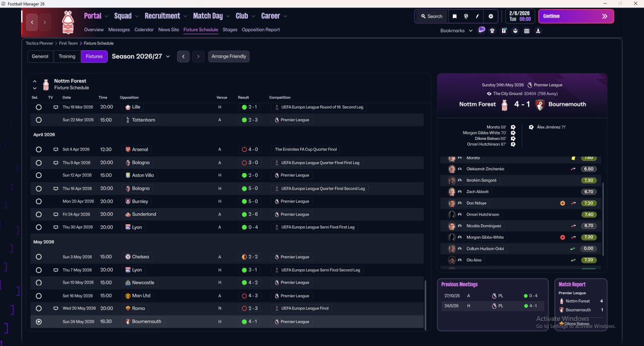The image size is (644, 346).
Task: Click the Search button
Action: pyautogui.click(x=432, y=16)
